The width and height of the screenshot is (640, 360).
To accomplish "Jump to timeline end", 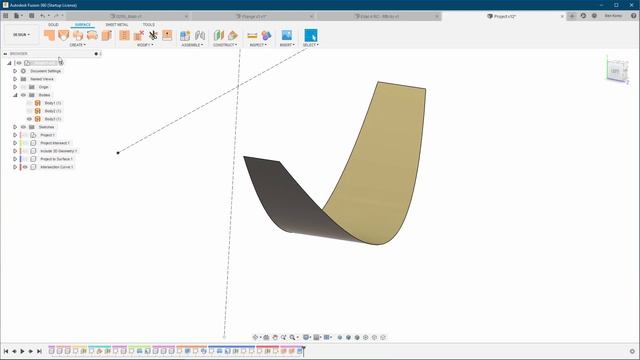I will 39,351.
